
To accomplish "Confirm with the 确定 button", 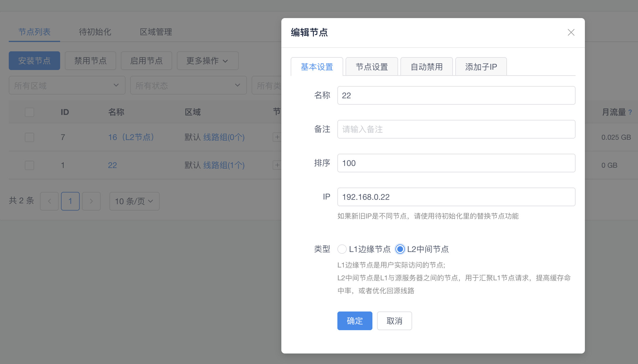I will [355, 321].
